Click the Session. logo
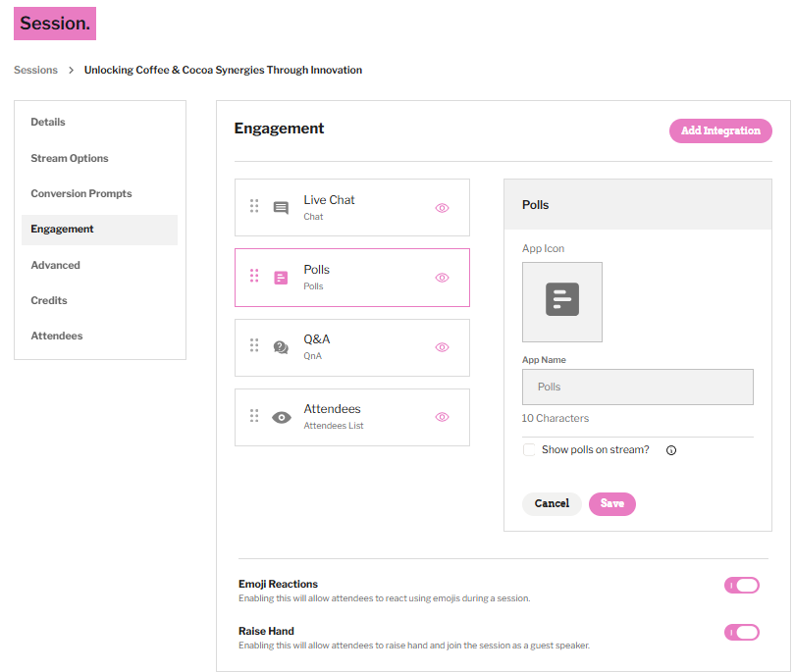The image size is (794, 672). [55, 24]
